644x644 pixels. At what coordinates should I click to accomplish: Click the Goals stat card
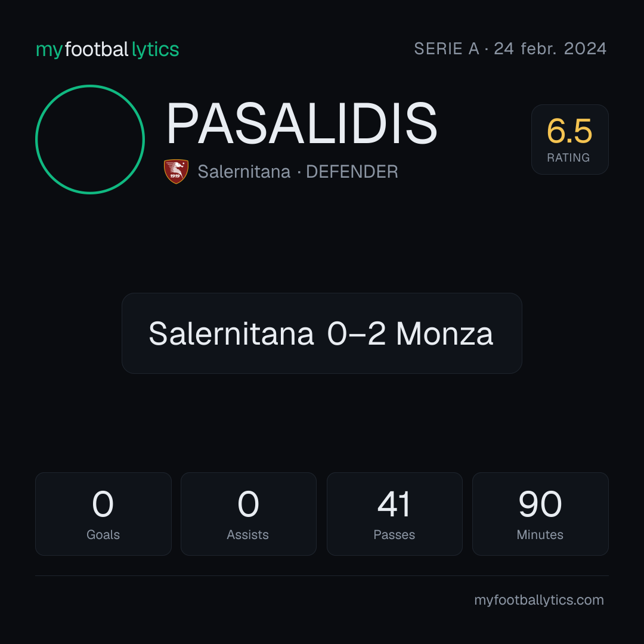coord(103,514)
